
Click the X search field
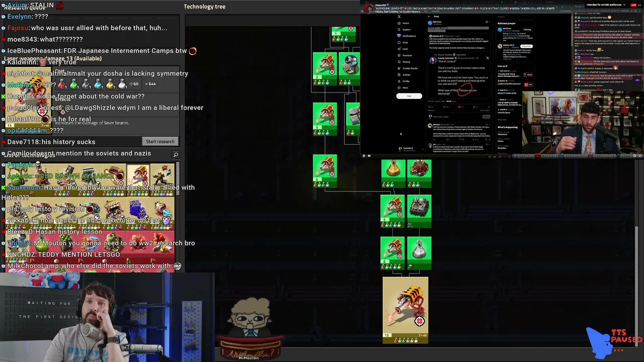515,17
